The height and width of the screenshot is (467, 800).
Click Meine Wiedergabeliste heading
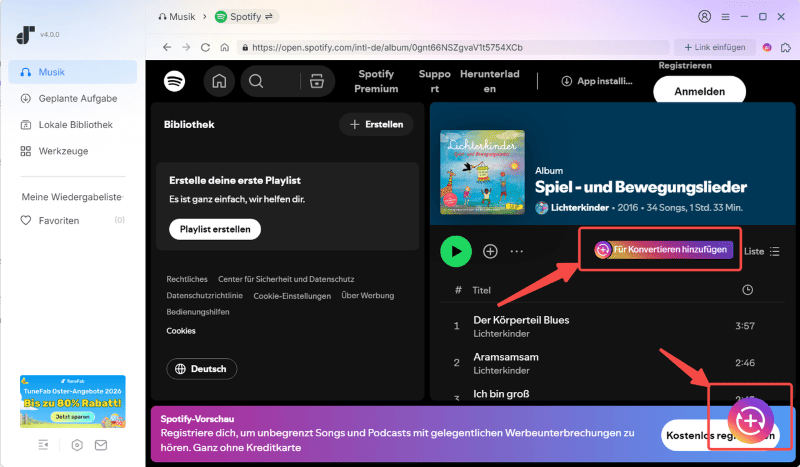[x=72, y=197]
